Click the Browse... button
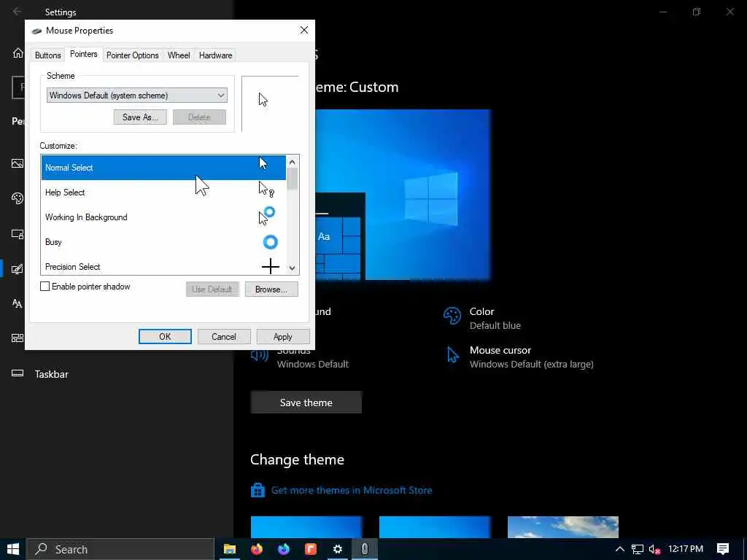This screenshot has width=747, height=560. pos(271,289)
